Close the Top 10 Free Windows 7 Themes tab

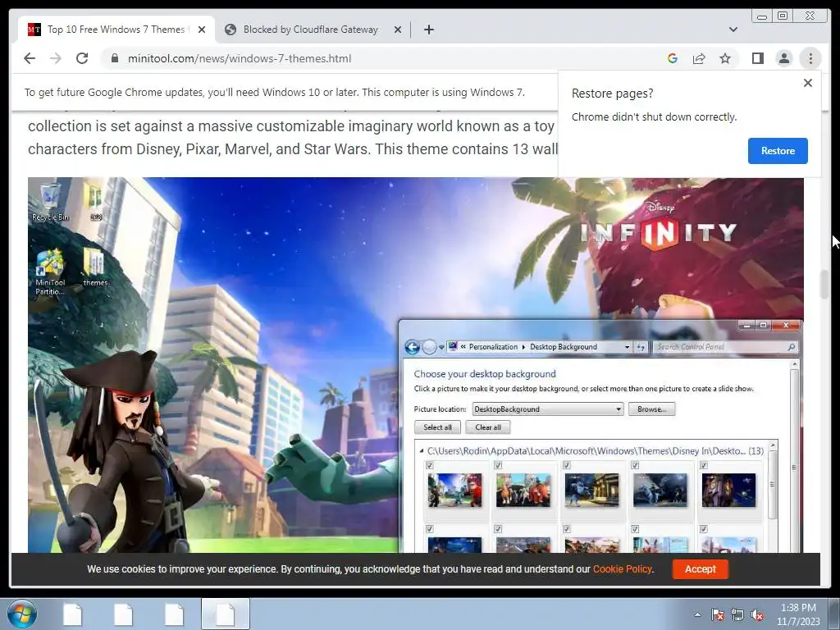point(202,30)
